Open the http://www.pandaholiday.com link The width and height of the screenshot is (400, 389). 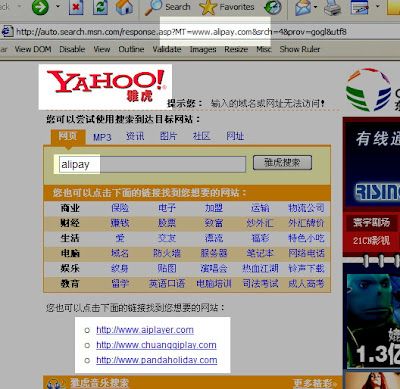coord(157,360)
